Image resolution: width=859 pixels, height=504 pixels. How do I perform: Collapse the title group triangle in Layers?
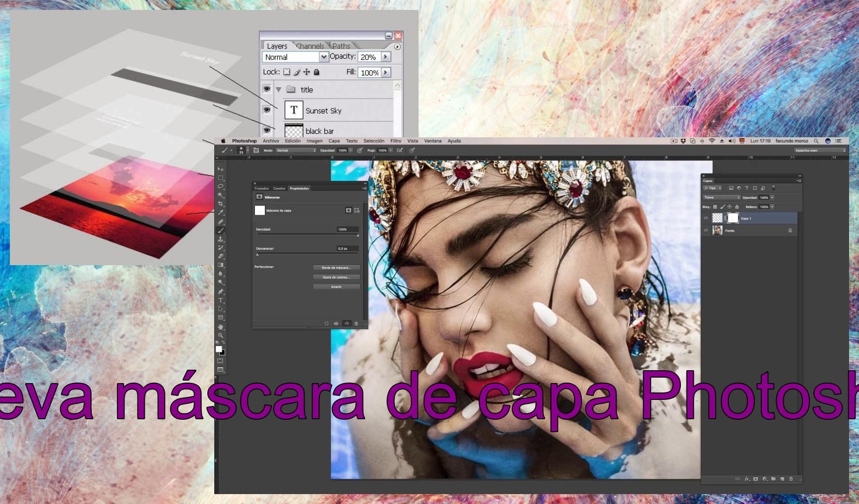coord(279,90)
